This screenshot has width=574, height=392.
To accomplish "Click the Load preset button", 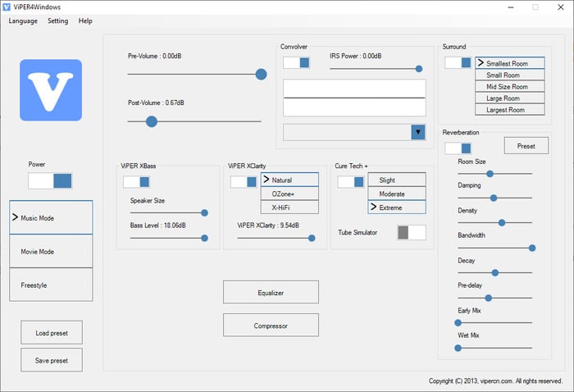I will click(52, 333).
